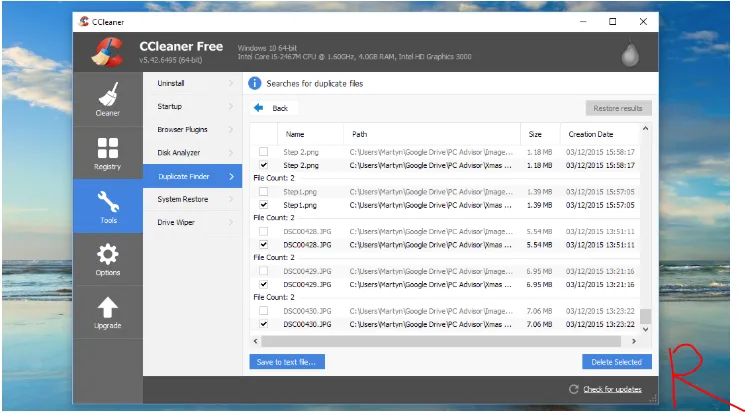Expand the Uninstall chevron

tap(231, 83)
